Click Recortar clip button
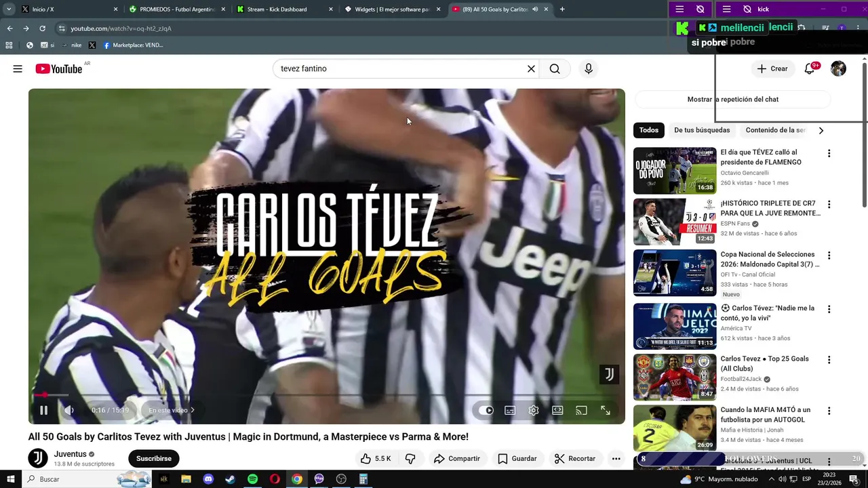Viewport: 868px width, 488px height. point(575,459)
